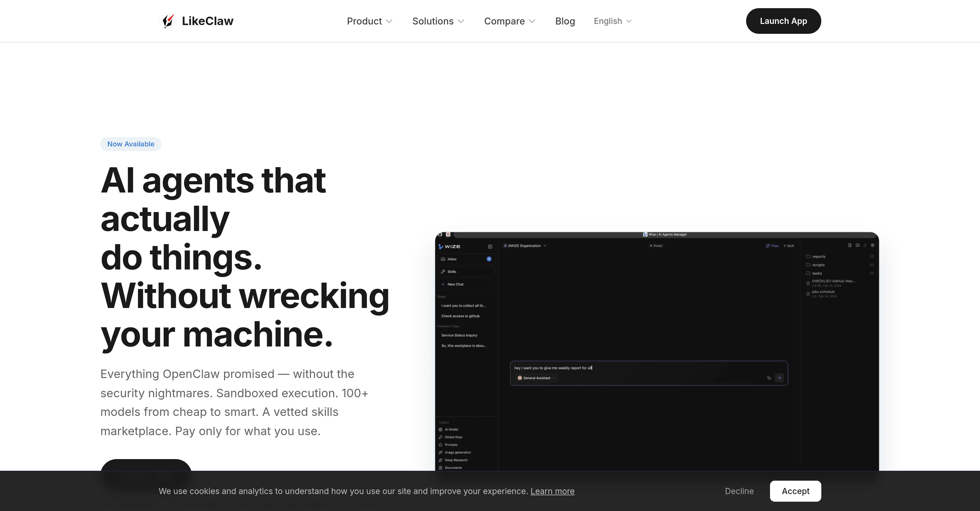The image size is (980, 511).
Task: Click the reports folder icon
Action: click(808, 256)
